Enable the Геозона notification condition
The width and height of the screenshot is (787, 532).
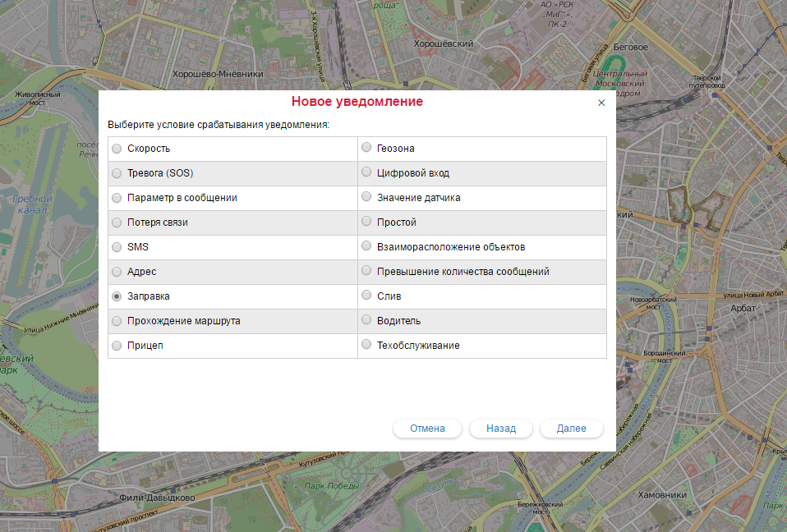pyautogui.click(x=366, y=149)
